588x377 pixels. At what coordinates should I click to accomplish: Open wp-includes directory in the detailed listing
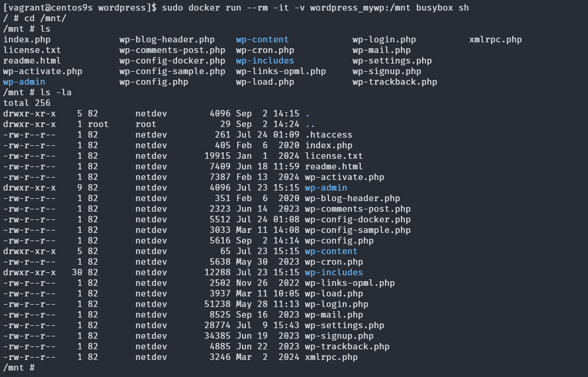pos(334,272)
